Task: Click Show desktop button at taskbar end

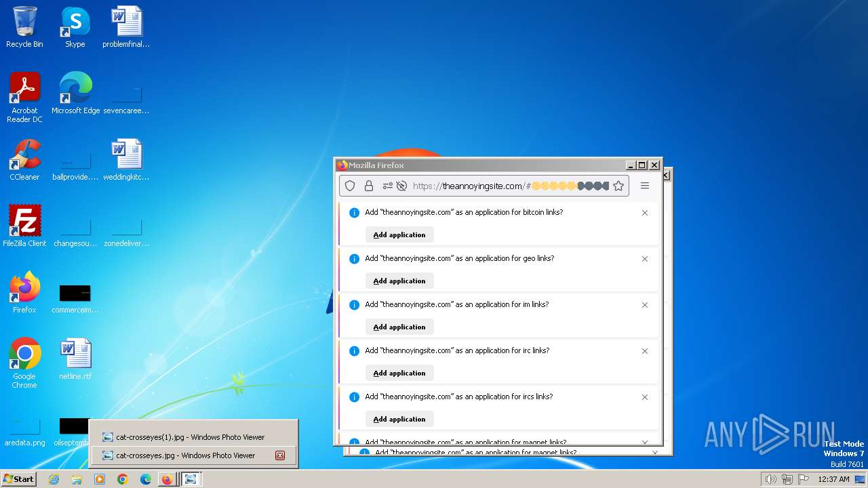Action: click(x=860, y=479)
